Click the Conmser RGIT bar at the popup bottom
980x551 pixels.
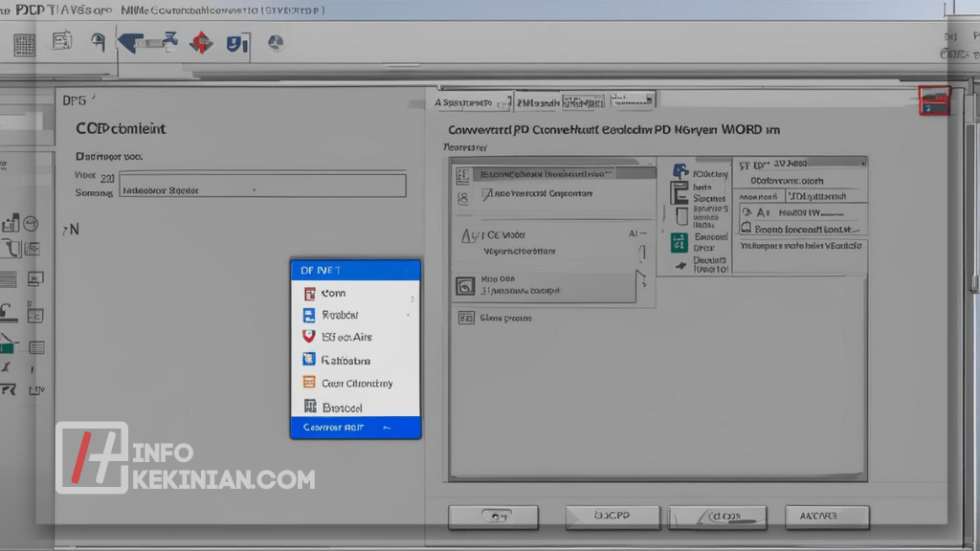354,428
